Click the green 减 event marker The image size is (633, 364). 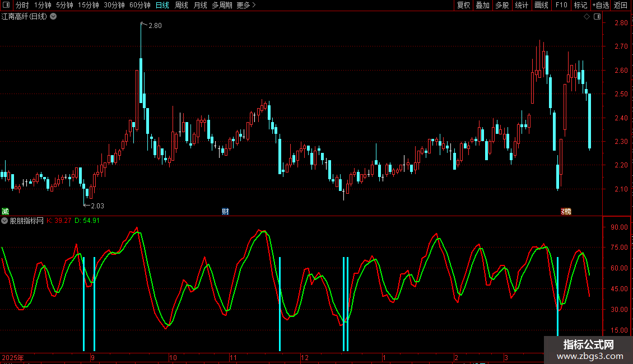pyautogui.click(x=5, y=211)
